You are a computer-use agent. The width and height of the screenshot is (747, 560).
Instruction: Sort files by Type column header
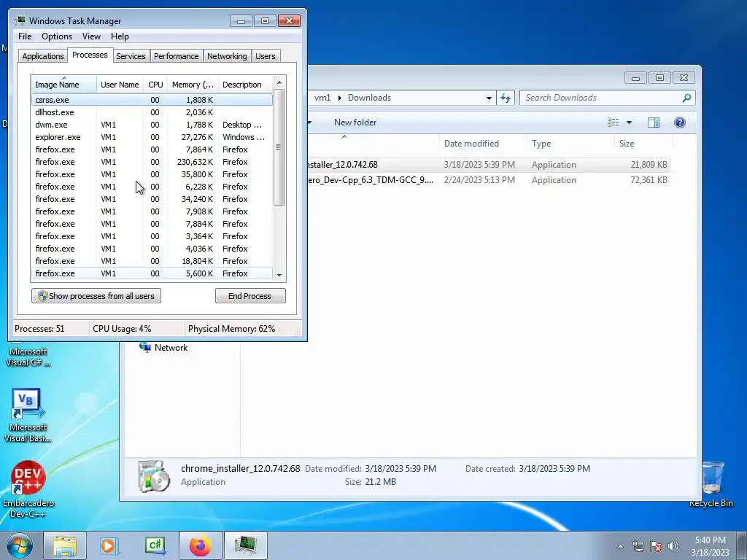click(x=570, y=144)
